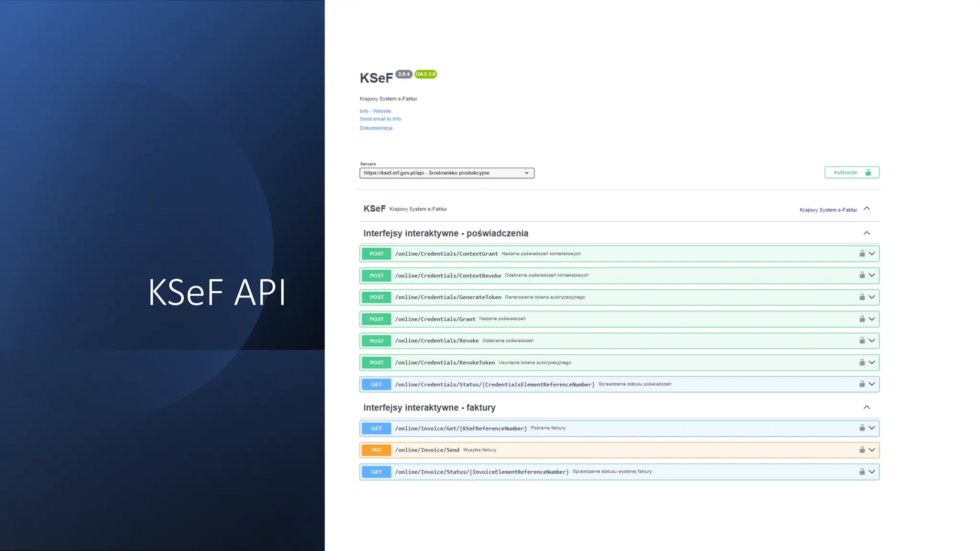Click the 'Send email to Info' link

click(380, 119)
